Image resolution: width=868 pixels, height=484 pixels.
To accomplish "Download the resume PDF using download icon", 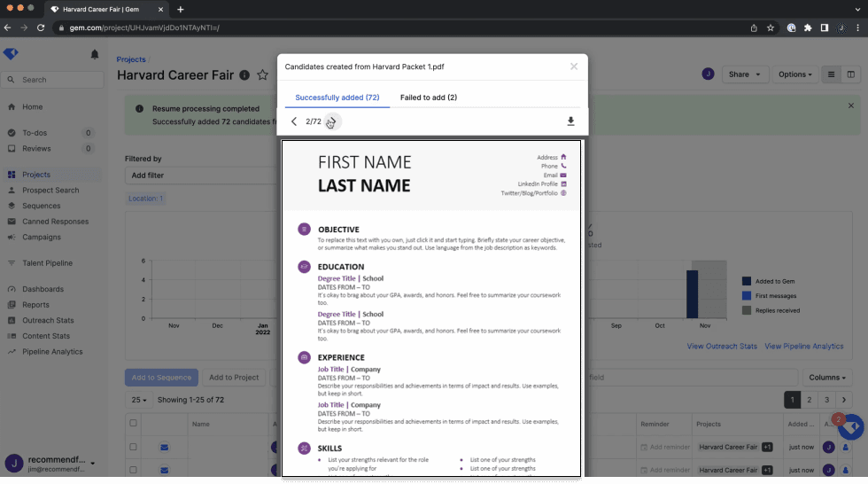I will tap(570, 121).
